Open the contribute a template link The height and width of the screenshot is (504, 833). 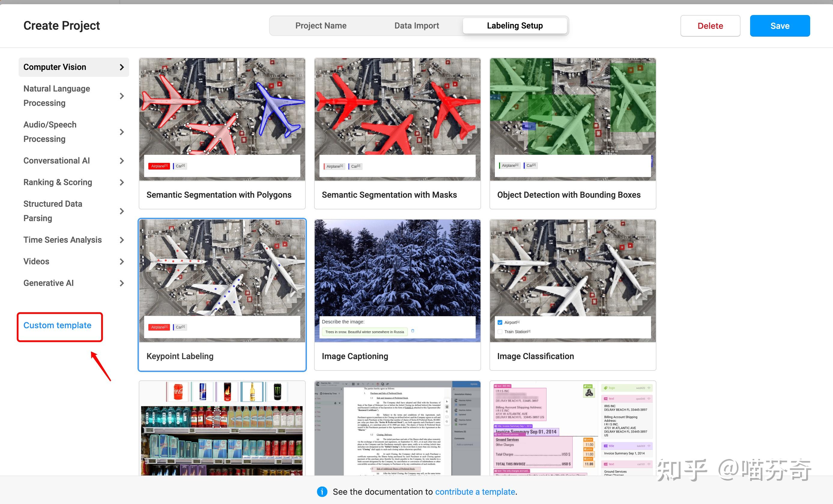[x=475, y=492]
